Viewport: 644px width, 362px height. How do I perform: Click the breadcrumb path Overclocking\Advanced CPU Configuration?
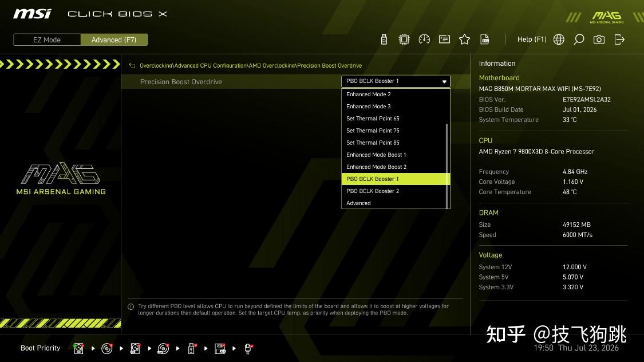193,65
